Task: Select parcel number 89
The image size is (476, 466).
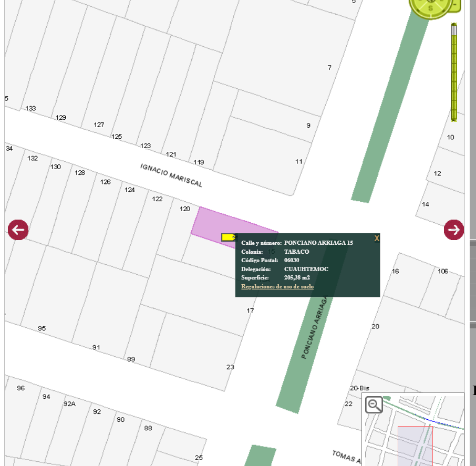Action: 131,359
